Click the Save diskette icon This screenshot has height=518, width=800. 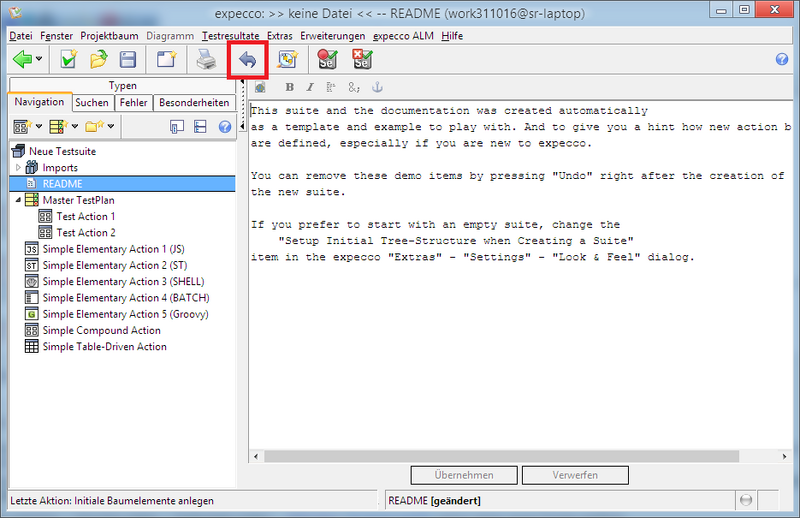click(x=128, y=60)
